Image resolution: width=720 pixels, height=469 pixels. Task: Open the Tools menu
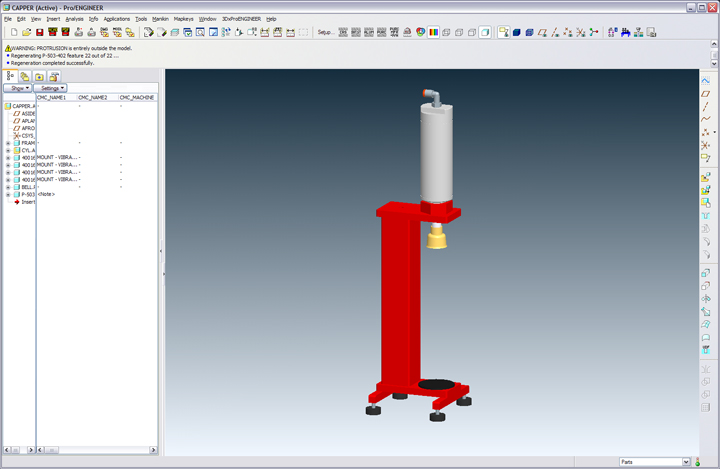coord(141,19)
